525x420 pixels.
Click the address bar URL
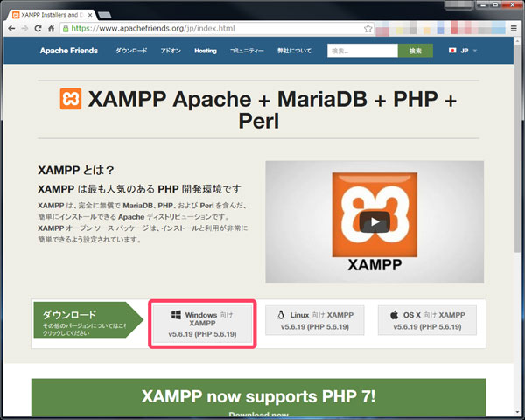point(153,29)
